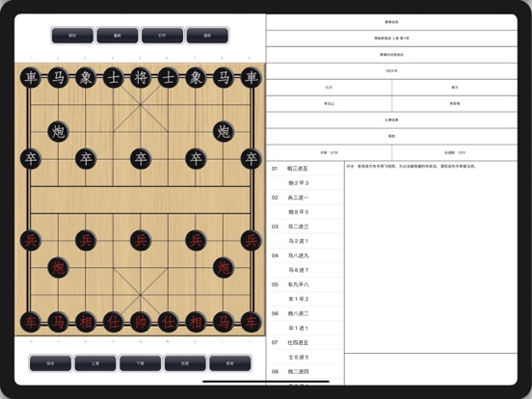Tap the red 车 in left corner
The image size is (532, 399).
click(x=31, y=322)
